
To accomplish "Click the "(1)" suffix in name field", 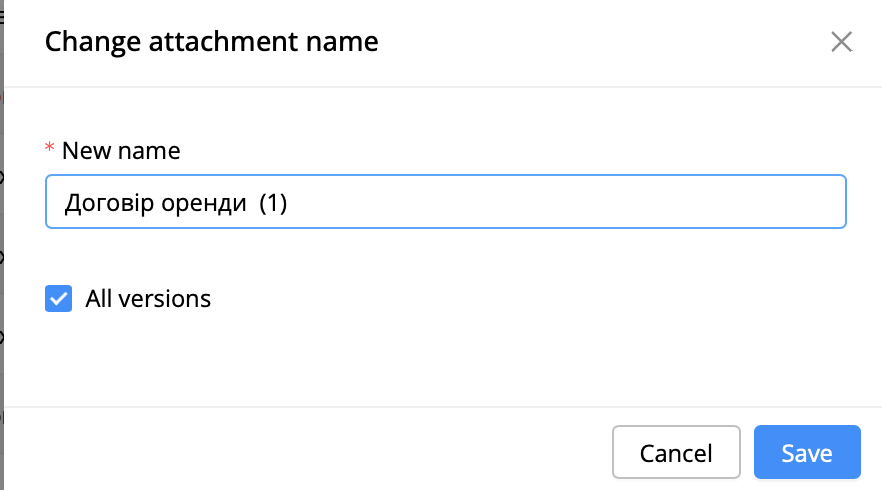I will tap(273, 203).
